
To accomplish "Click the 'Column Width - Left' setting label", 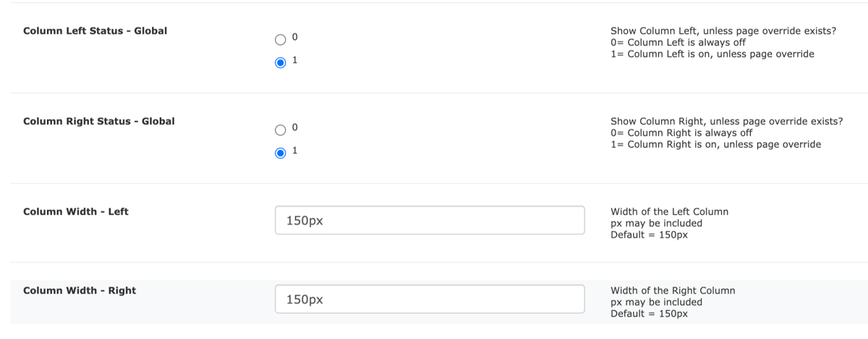I will click(76, 212).
